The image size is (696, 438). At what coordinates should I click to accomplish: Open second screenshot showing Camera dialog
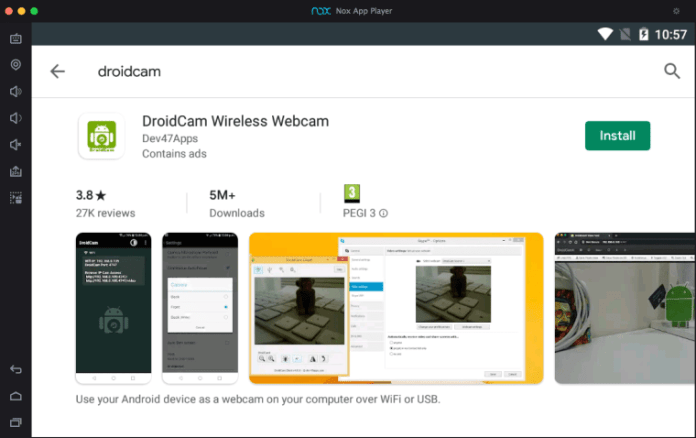[x=200, y=308]
